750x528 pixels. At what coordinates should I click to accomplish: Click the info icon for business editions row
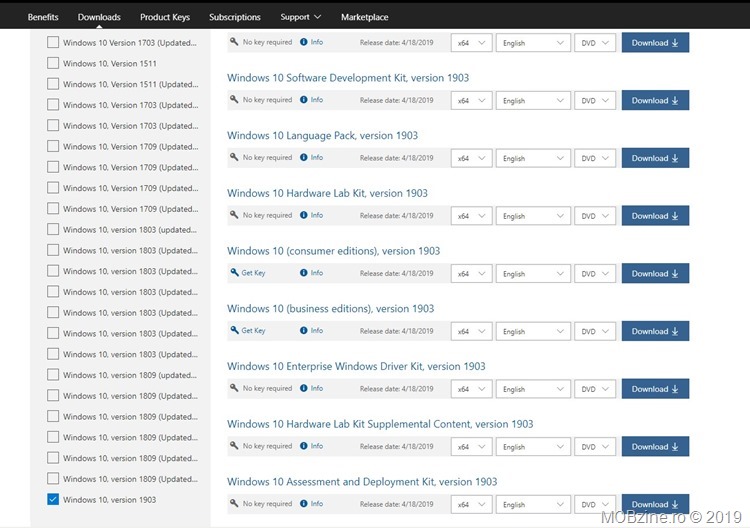pos(304,330)
